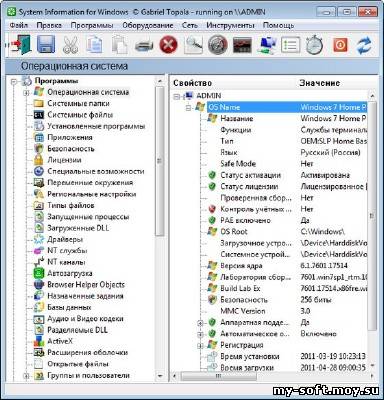The height and width of the screenshot is (400, 384).
Task: Open the gauge benchmark tool icon
Action: pos(218,45)
